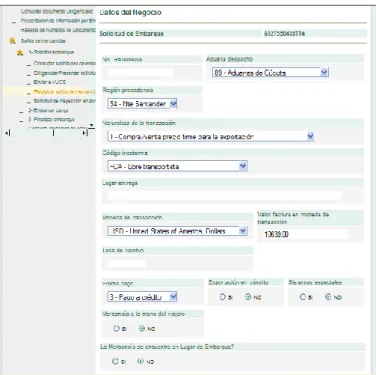Click the Valor factura field showing 13638.00
Viewport: 376px width, 375px height.
305,234
